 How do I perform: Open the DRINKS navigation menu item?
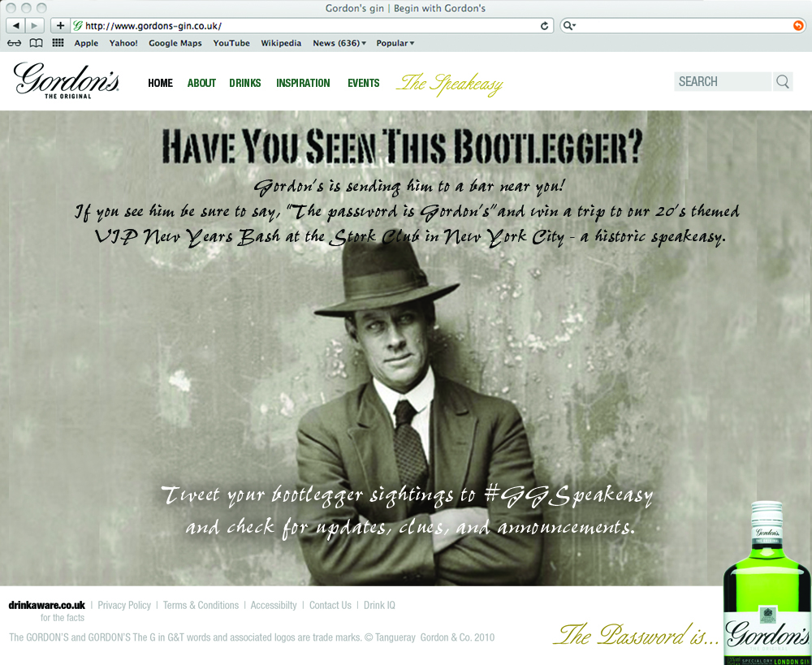click(x=245, y=83)
